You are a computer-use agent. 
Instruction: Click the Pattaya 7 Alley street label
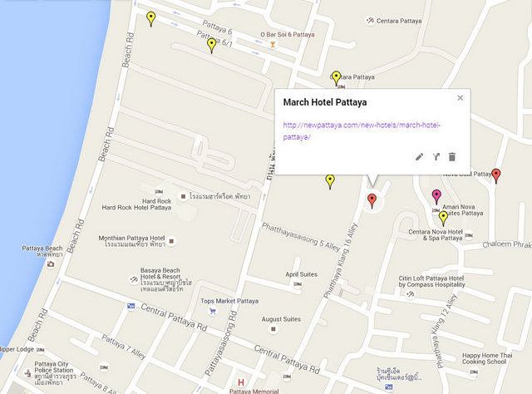tap(124, 347)
